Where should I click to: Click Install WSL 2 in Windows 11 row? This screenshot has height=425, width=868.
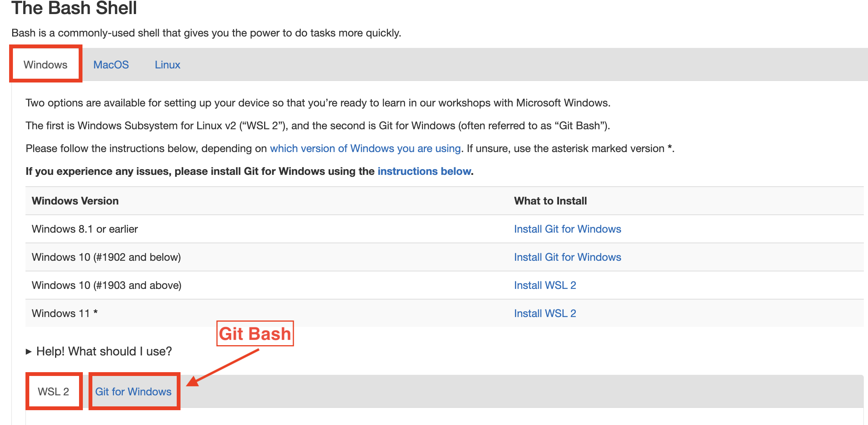[545, 313]
